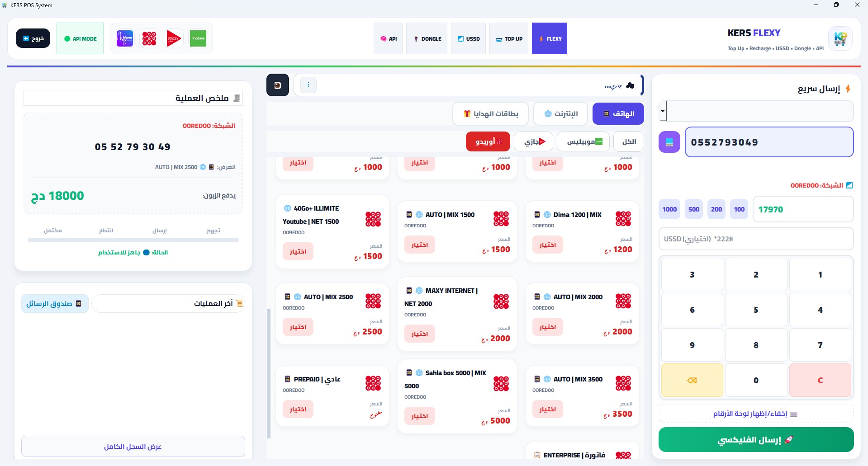
Task: Switch to the الإنترنت tab
Action: pyautogui.click(x=560, y=113)
